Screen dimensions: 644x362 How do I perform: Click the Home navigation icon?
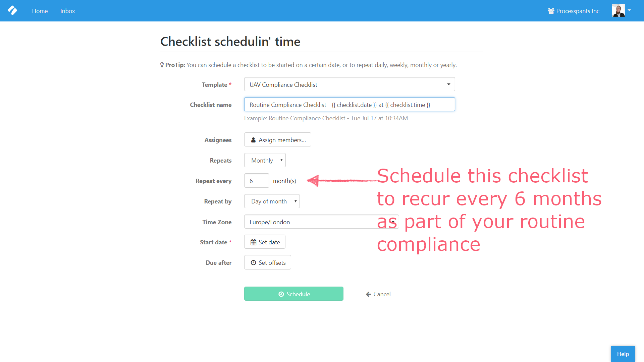(x=40, y=11)
